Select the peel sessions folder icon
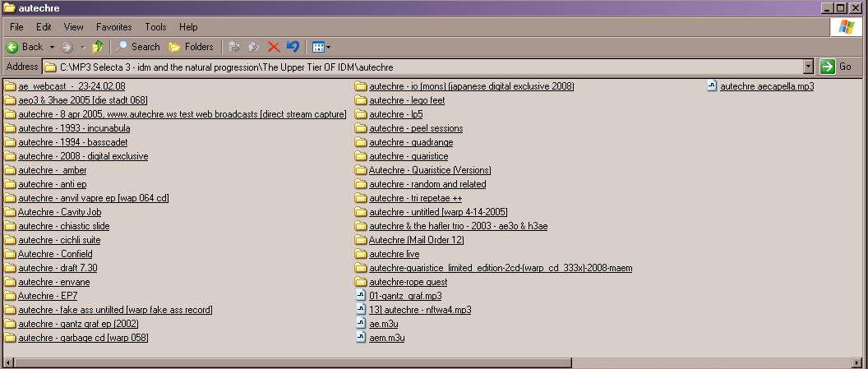The height and width of the screenshot is (369, 868). click(x=361, y=128)
